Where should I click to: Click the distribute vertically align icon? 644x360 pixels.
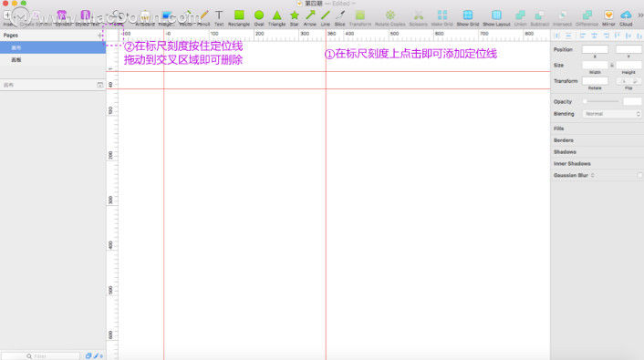568,36
